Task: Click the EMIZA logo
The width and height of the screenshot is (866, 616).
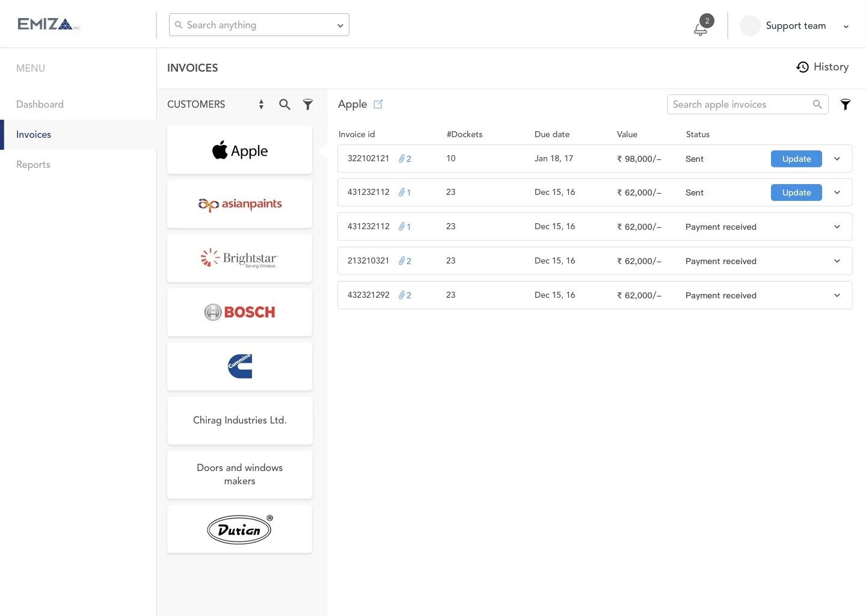Action: pyautogui.click(x=48, y=24)
